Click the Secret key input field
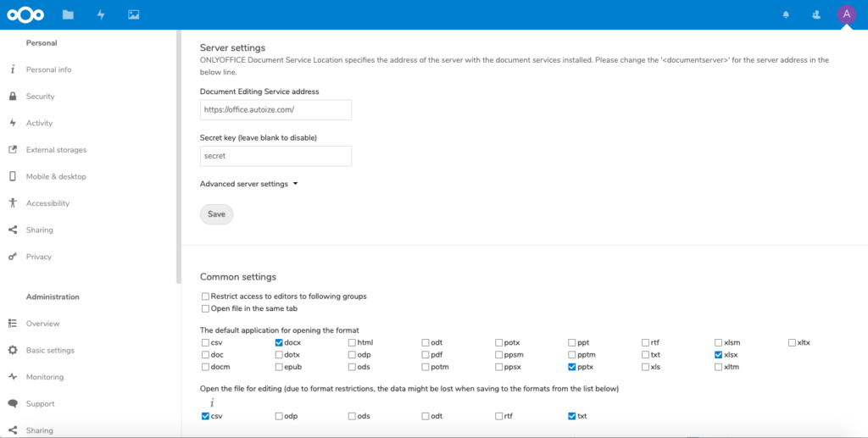The width and height of the screenshot is (868, 438). [275, 156]
